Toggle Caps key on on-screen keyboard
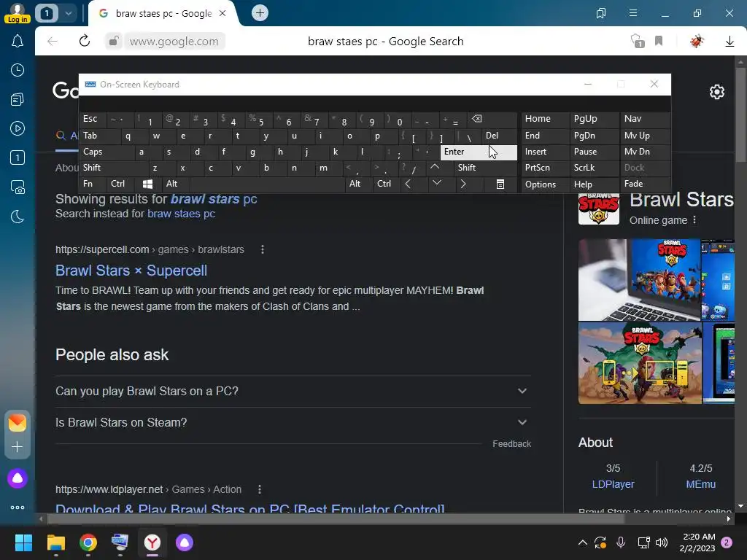Screen dimensions: 747x560 (x=107, y=152)
